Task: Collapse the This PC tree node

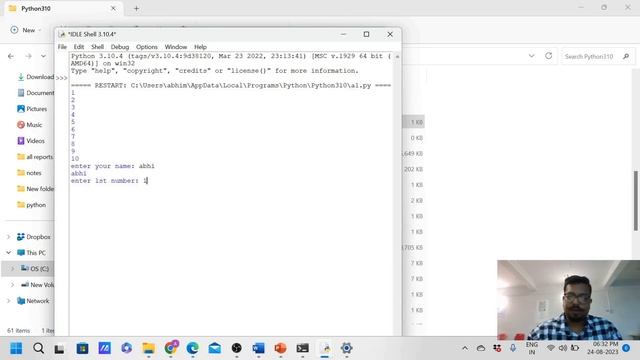Action: (9, 253)
